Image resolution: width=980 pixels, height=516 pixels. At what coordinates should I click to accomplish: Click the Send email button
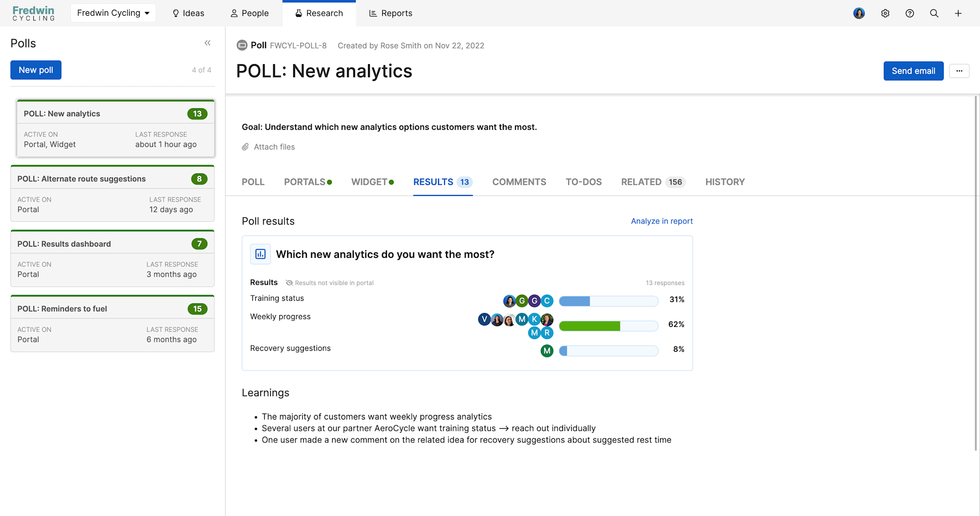(913, 71)
